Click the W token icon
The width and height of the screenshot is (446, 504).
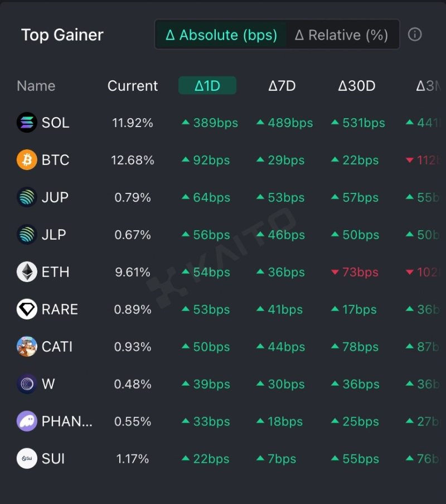pos(27,384)
